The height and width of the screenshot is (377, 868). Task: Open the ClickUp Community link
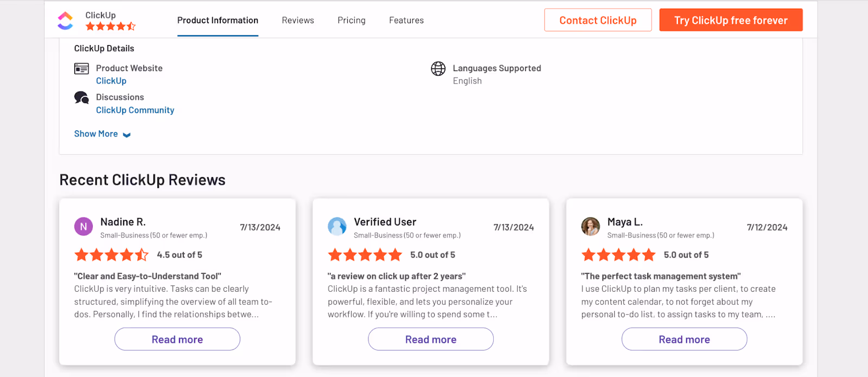[135, 110]
